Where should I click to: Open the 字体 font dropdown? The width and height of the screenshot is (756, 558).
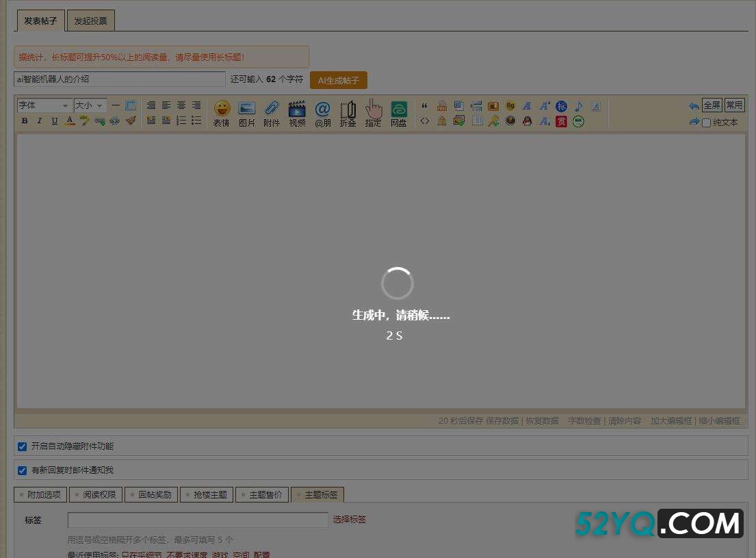point(44,105)
